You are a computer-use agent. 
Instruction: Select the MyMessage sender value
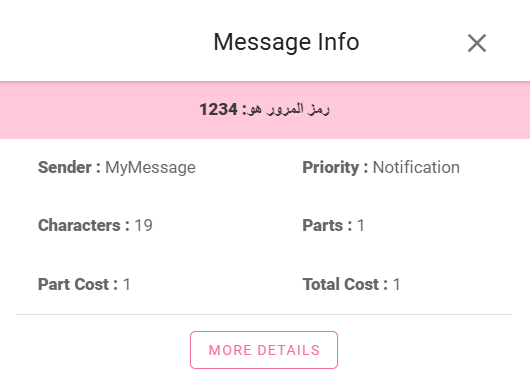coord(150,168)
